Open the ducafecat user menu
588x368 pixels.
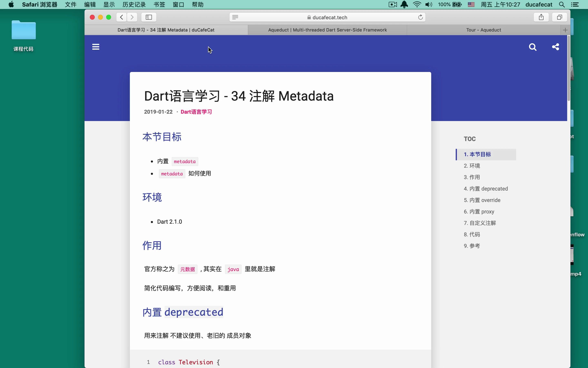tap(539, 4)
